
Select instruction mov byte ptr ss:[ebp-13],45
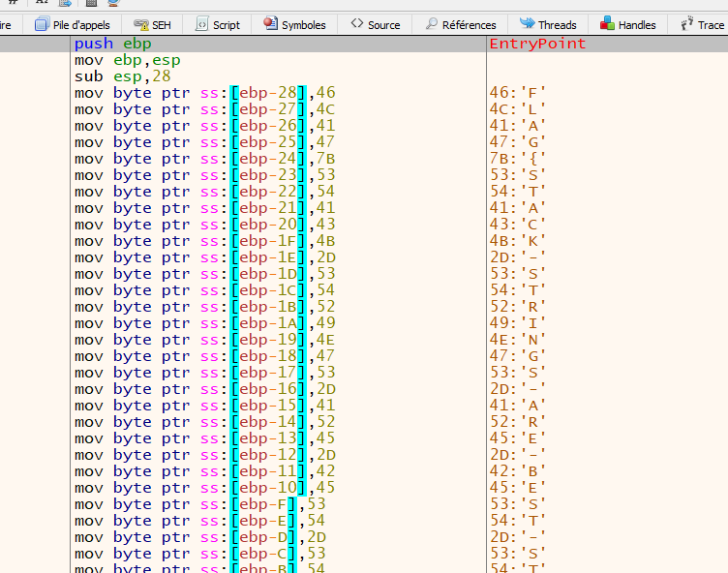(205, 438)
